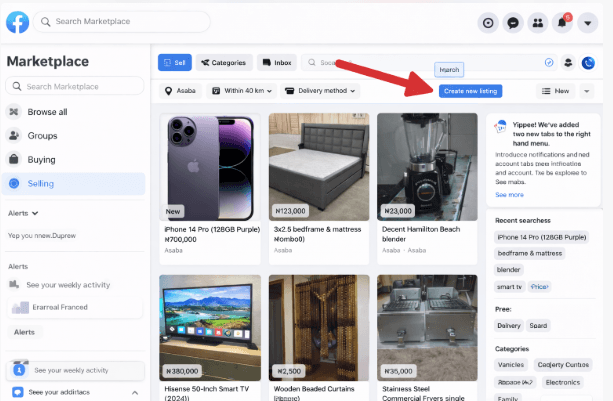Focus the top Search Marketplace field
613x401 pixels.
point(122,21)
